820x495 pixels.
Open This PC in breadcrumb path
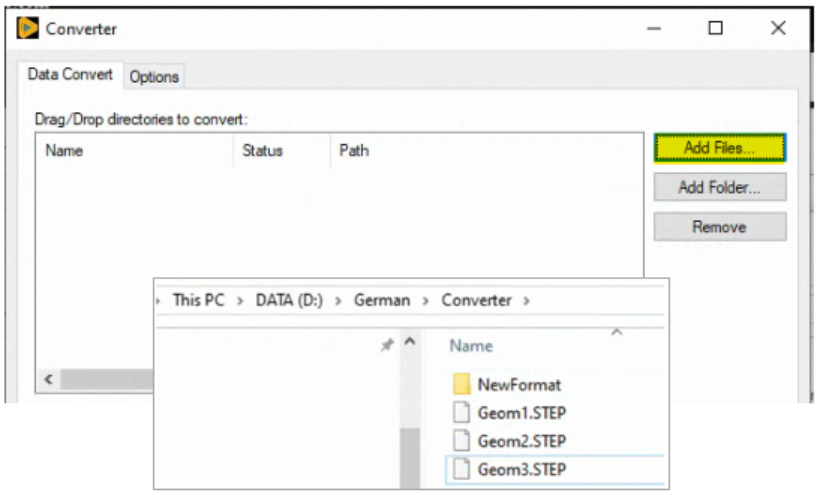[198, 300]
